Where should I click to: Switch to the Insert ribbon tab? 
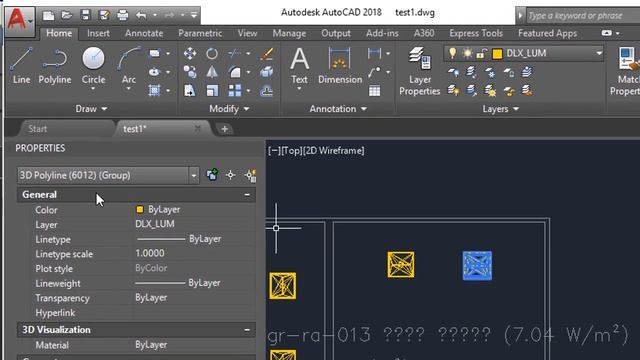(x=98, y=33)
